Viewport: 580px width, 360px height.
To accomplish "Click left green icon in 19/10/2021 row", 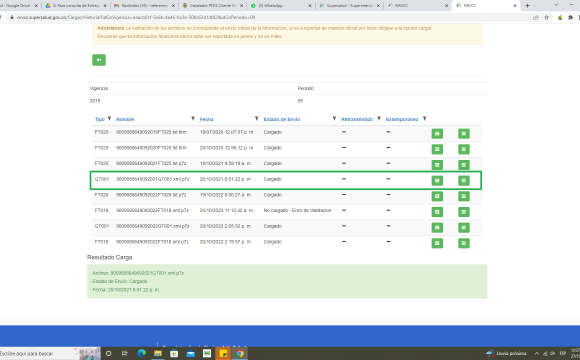I will 437,165.
